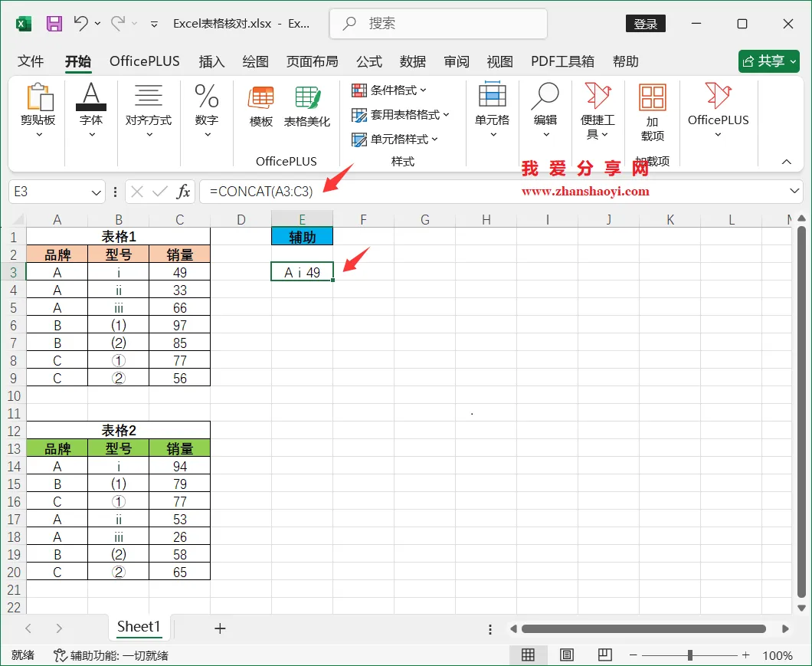Switch to the PDF工具箱 tab

coord(562,61)
